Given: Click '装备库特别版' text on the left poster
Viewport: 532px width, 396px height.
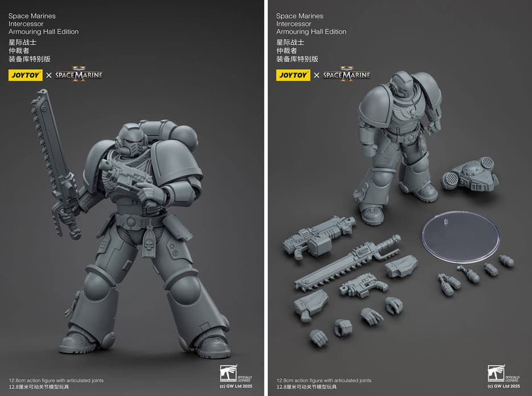Looking at the screenshot, I should [x=30, y=59].
